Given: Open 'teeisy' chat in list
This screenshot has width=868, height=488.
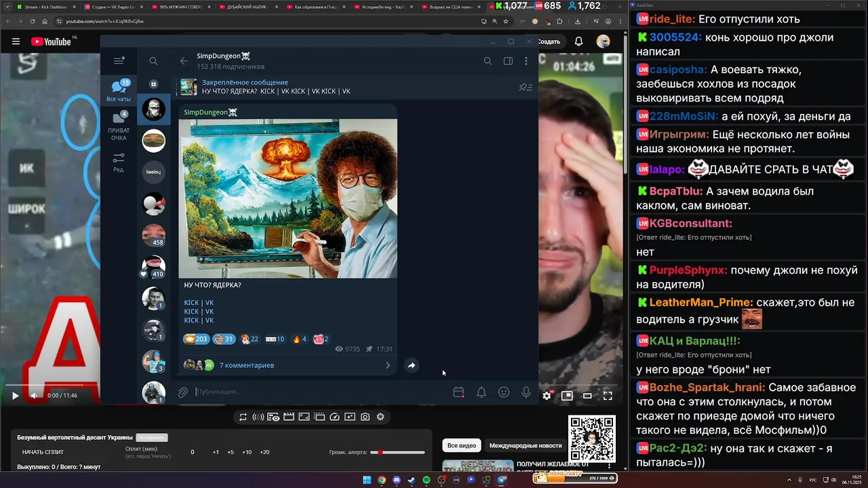Looking at the screenshot, I should pyautogui.click(x=154, y=172).
